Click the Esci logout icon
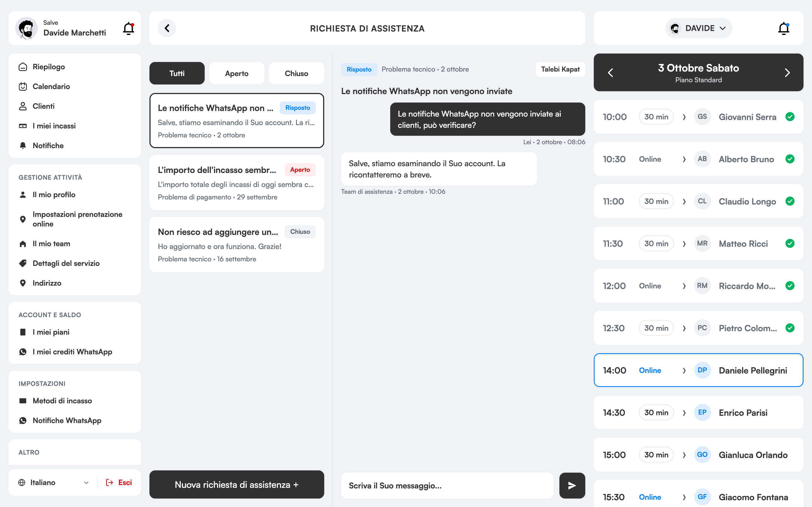Screen dimensions: 812x507 (x=109, y=482)
